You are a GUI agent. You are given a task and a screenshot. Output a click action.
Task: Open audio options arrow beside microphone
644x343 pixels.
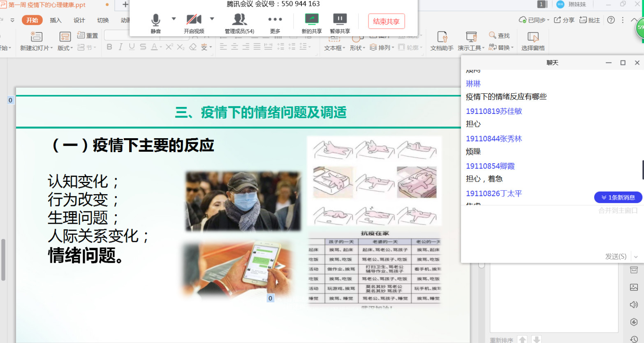pyautogui.click(x=174, y=19)
